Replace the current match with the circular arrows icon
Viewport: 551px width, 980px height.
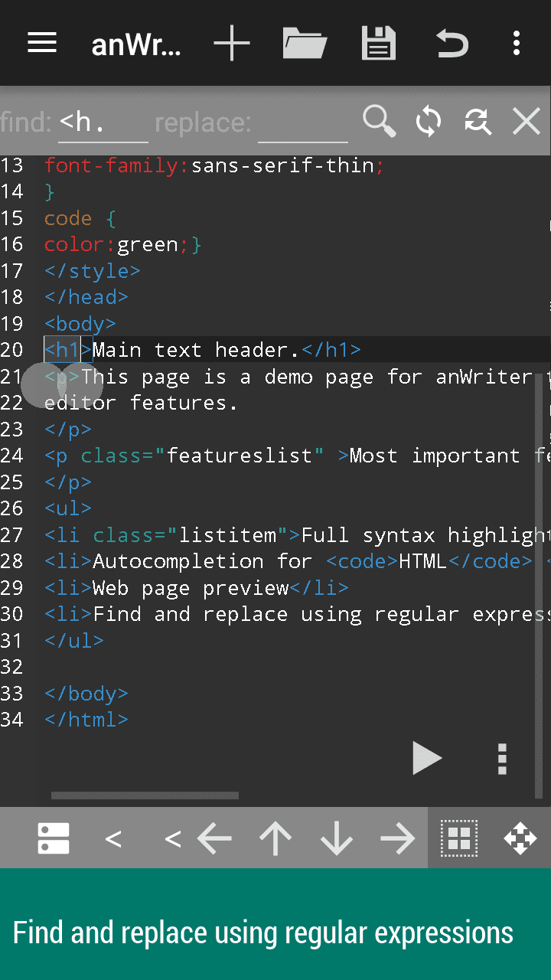[429, 122]
